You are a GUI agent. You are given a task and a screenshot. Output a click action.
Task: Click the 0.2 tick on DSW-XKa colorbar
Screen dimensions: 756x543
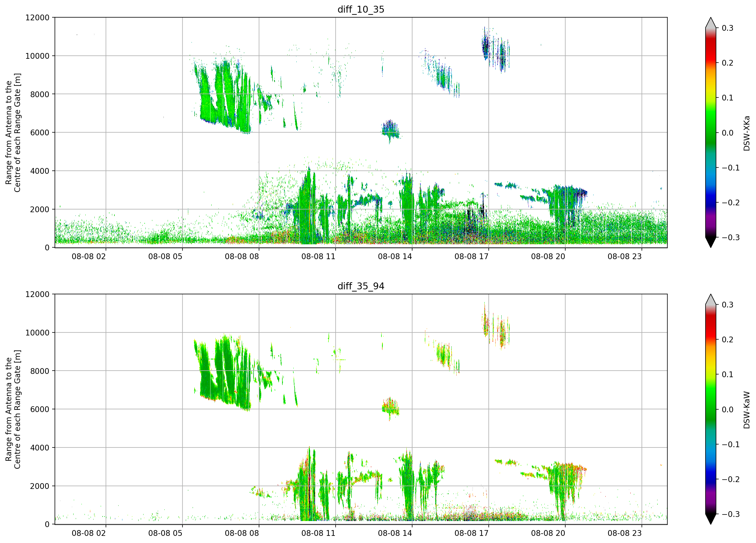[728, 63]
